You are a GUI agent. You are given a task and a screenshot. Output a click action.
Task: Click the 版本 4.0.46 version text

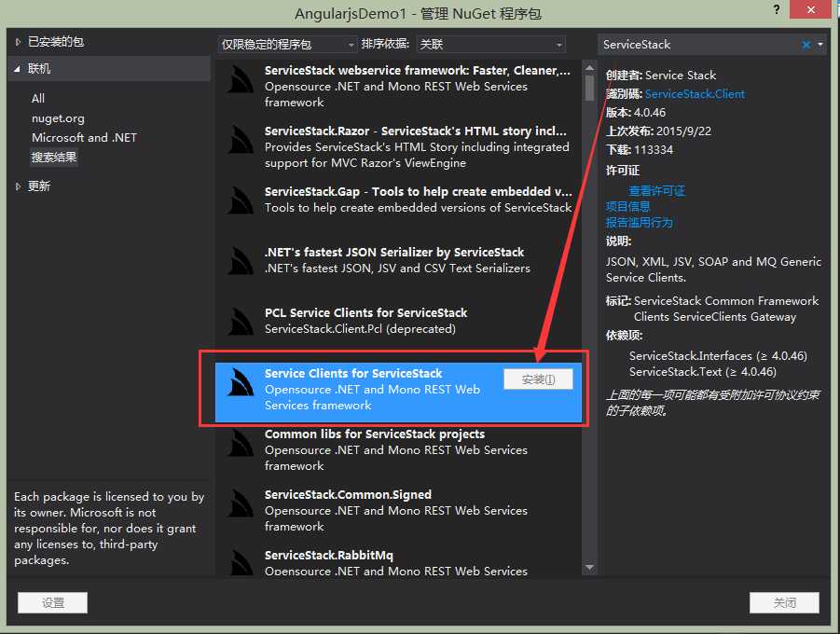coord(636,113)
